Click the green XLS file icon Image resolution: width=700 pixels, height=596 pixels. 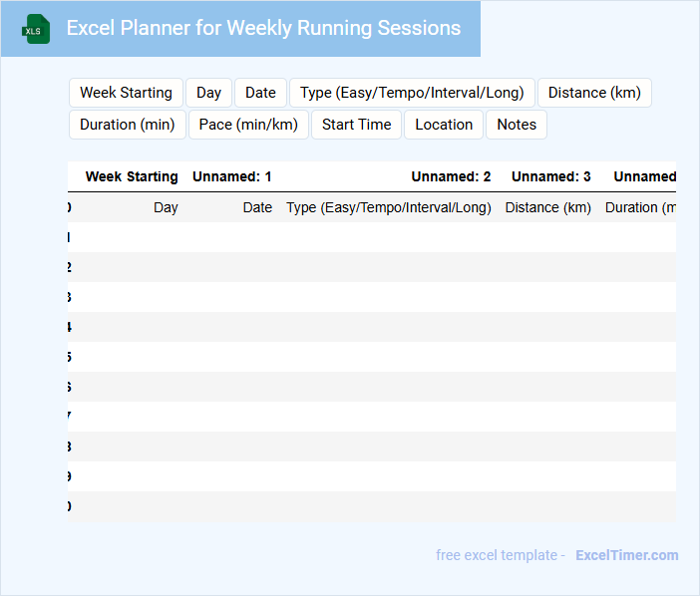[36, 29]
